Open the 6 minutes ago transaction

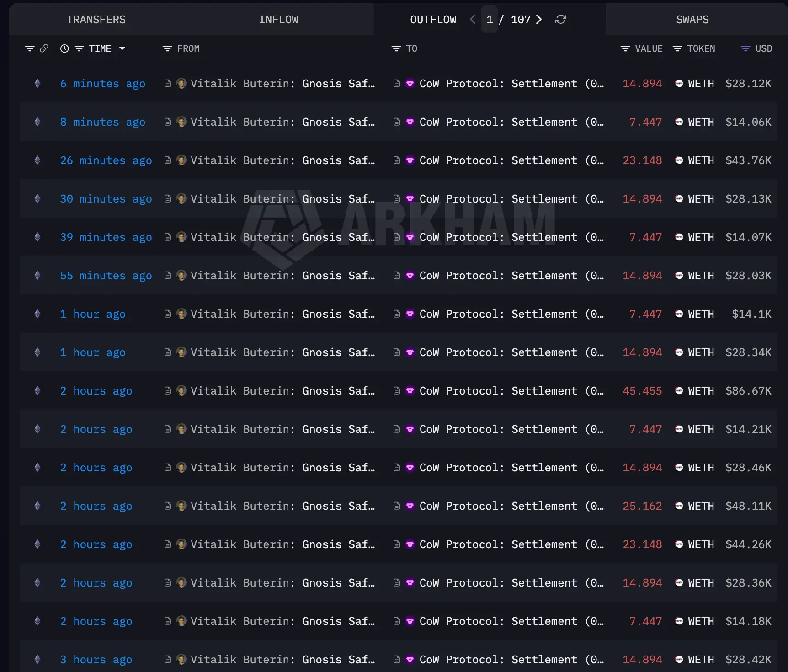click(x=103, y=84)
